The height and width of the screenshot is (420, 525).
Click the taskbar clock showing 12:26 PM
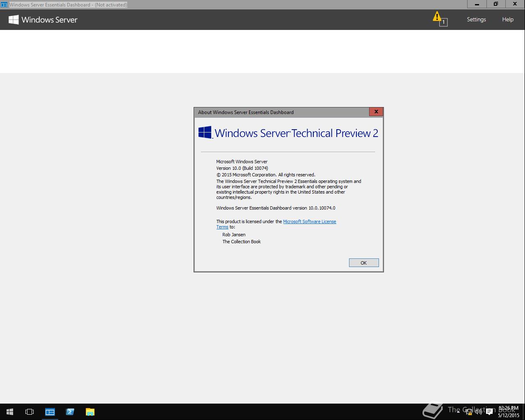(x=509, y=412)
